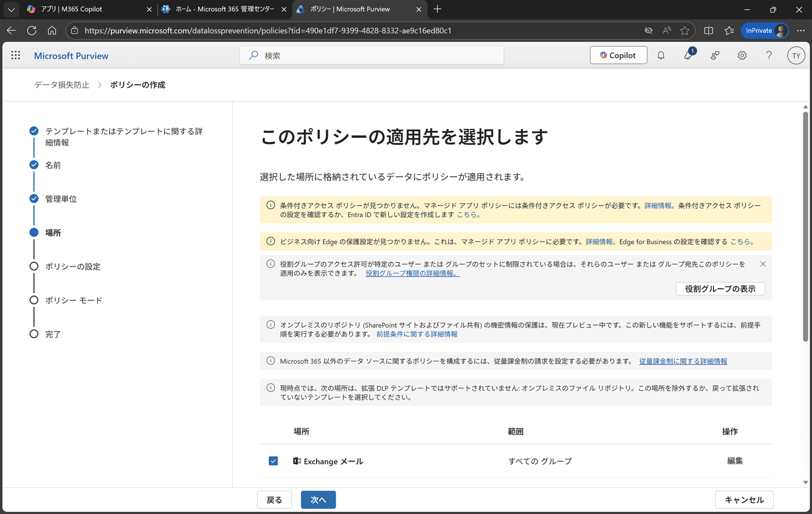Open 前提条件に関する詳細情報 link
The image size is (812, 514).
(x=417, y=334)
